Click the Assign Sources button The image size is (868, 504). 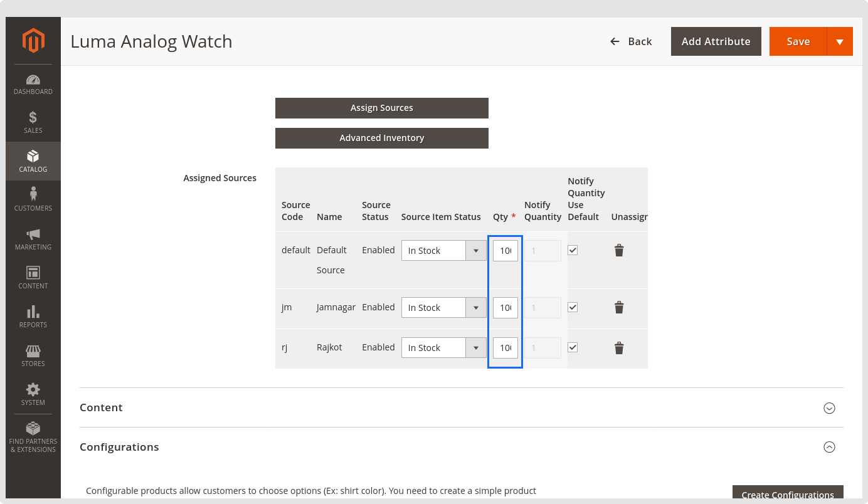pyautogui.click(x=381, y=108)
